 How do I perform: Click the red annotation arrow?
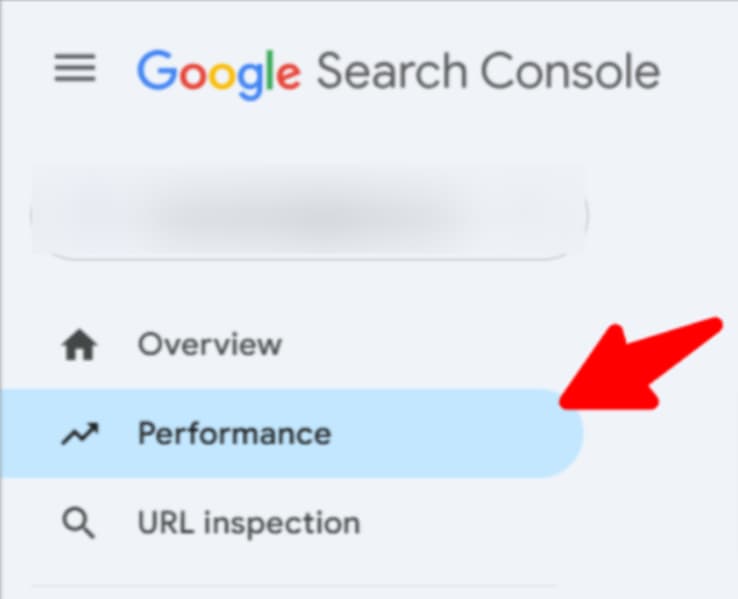tap(642, 366)
